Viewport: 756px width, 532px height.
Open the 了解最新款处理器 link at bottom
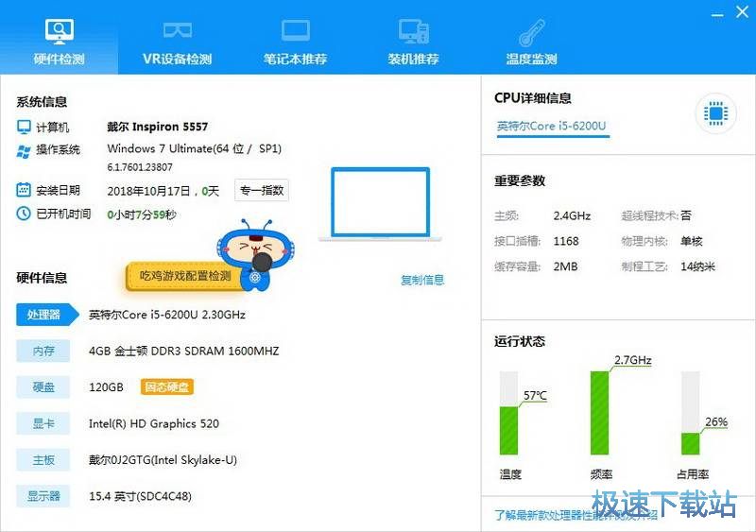pyautogui.click(x=576, y=515)
